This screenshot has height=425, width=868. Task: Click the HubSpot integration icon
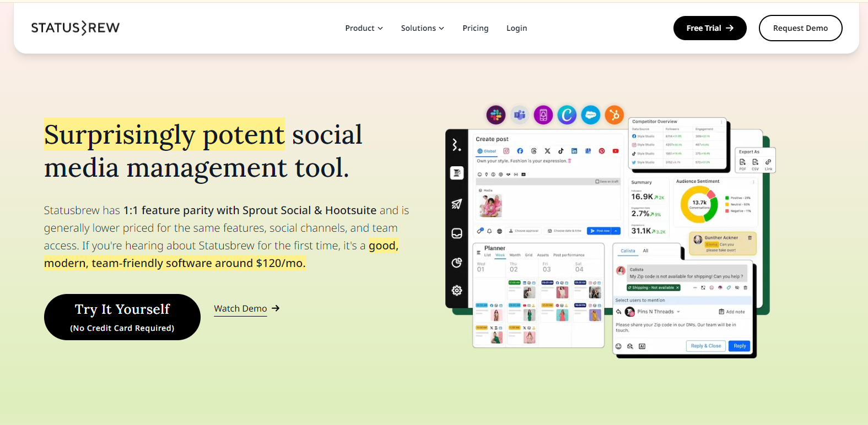pyautogui.click(x=614, y=115)
